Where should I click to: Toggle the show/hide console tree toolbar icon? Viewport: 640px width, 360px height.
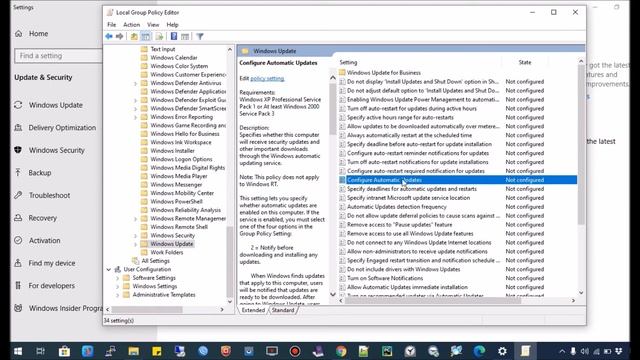[x=146, y=36]
